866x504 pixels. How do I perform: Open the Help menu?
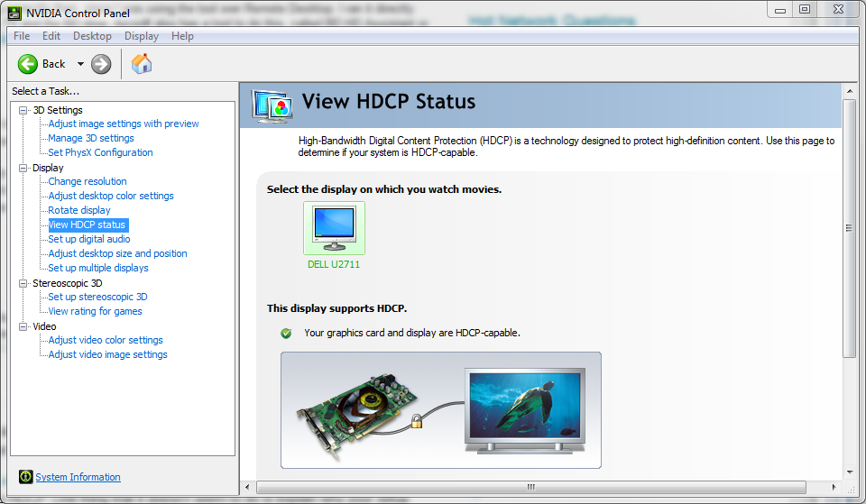click(x=182, y=36)
